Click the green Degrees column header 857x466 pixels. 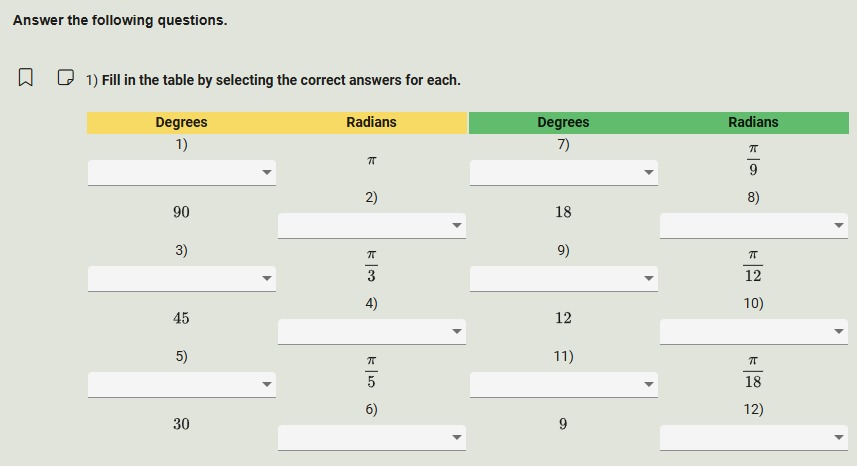click(x=563, y=122)
